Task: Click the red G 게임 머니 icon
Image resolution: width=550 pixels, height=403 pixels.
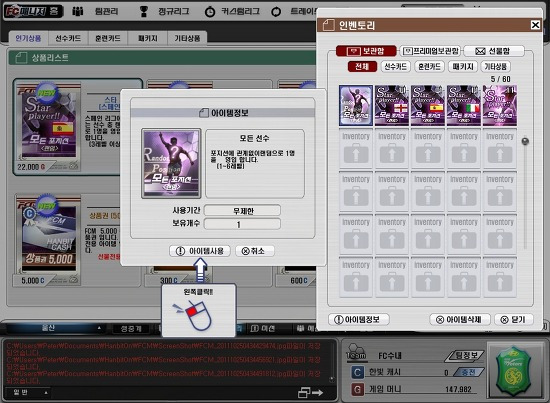Action: (x=357, y=389)
